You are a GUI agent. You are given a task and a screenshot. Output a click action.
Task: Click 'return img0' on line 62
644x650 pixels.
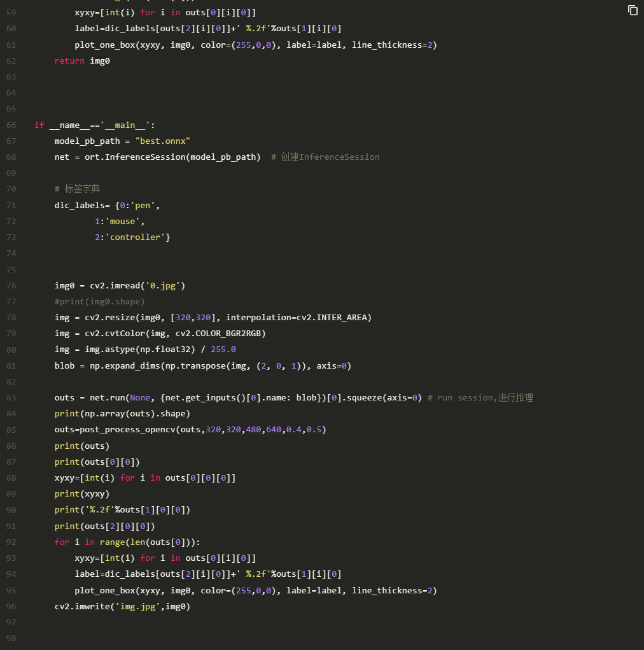click(x=82, y=61)
